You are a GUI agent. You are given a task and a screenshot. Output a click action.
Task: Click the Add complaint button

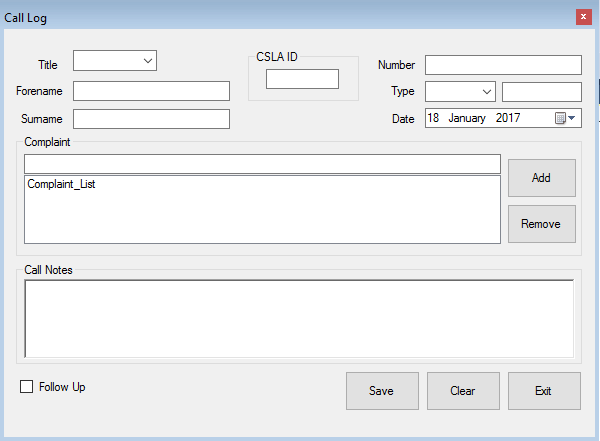point(542,178)
